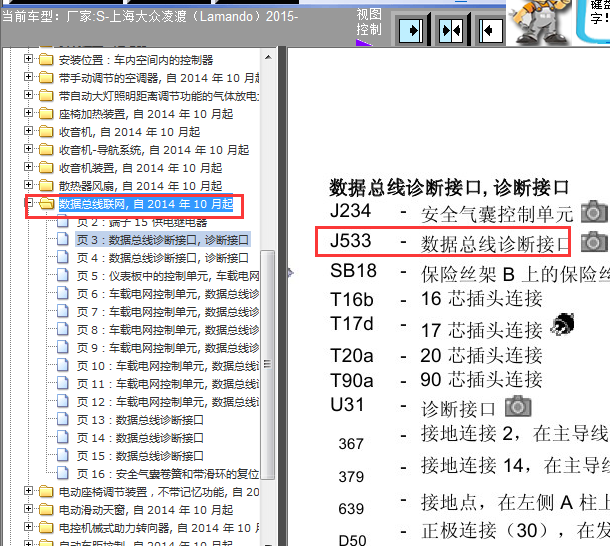Click folder icon of 电动滑动天窗
The image size is (610, 546).
[46, 509]
